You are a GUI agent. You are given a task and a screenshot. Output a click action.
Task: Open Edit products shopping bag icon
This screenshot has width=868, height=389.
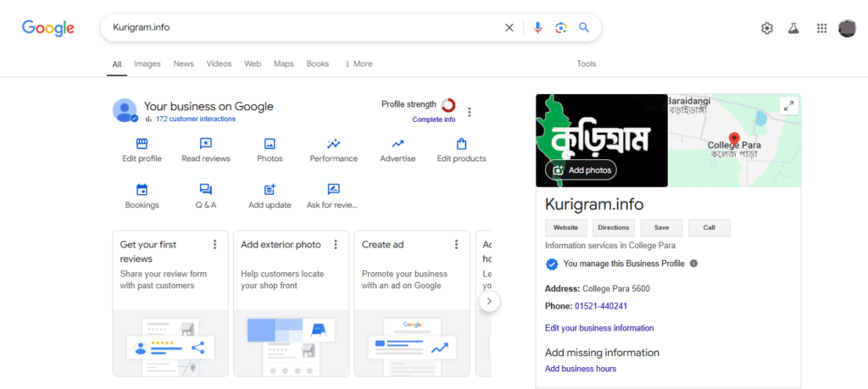click(461, 144)
